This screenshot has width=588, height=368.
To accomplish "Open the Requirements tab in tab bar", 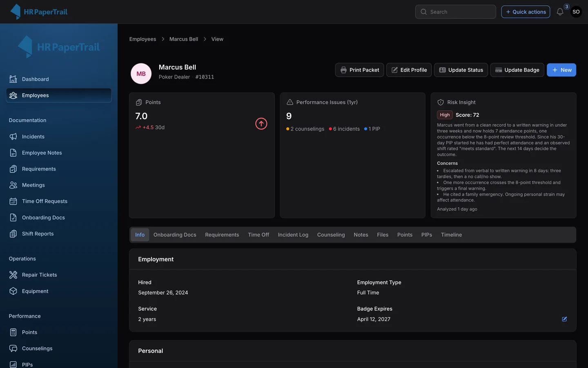I will pyautogui.click(x=222, y=235).
